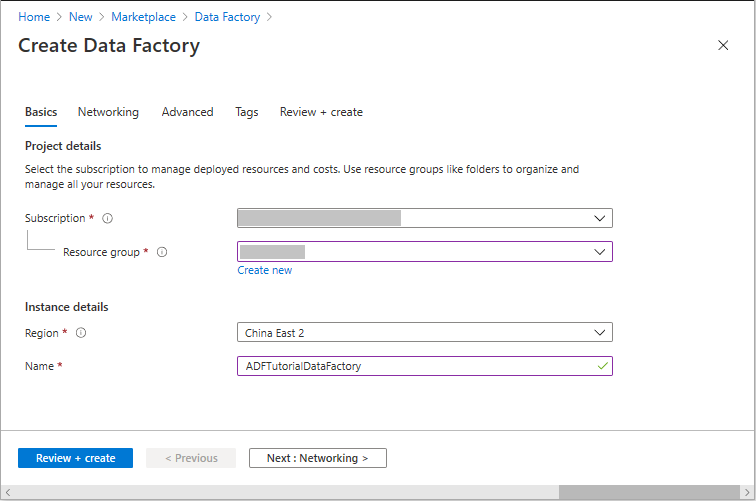
Task: Click the Create new resource group link
Action: pyautogui.click(x=264, y=270)
